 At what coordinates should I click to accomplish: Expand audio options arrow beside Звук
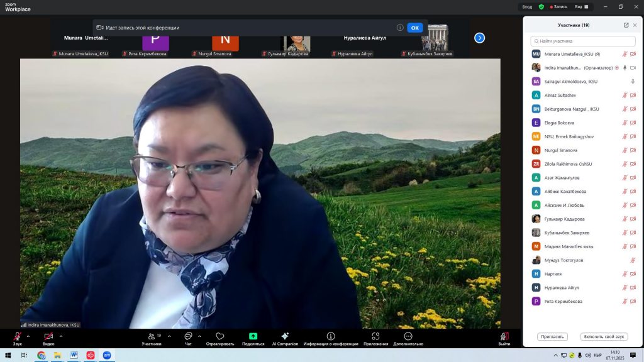(29, 336)
